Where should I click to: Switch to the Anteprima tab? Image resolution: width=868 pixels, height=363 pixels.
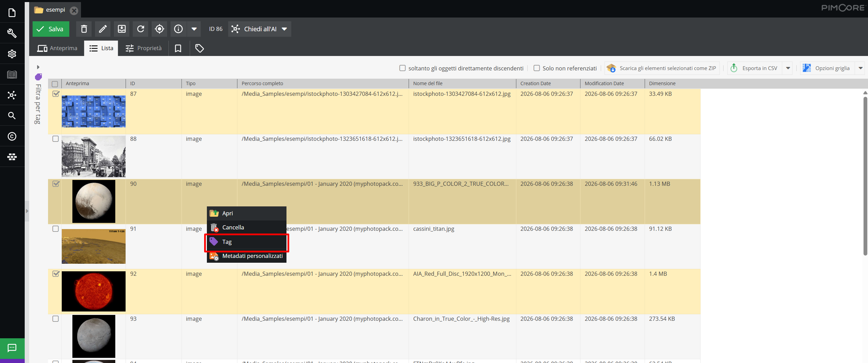(57, 48)
